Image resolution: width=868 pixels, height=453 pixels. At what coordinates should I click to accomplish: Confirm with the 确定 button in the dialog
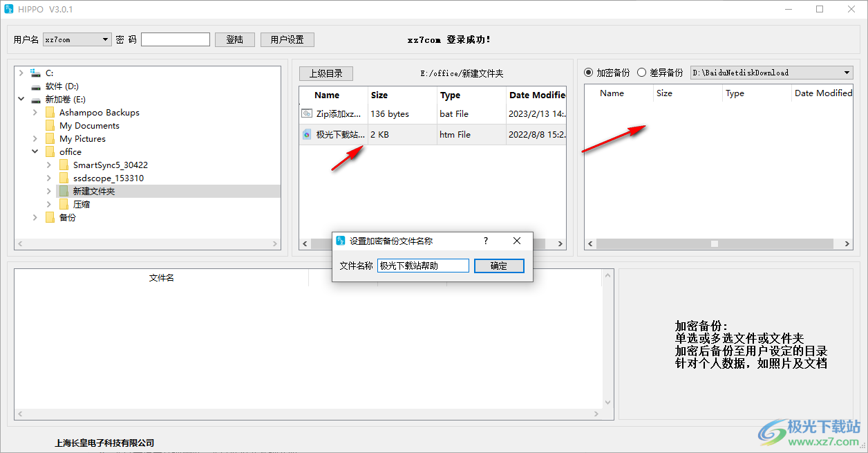pyautogui.click(x=499, y=266)
